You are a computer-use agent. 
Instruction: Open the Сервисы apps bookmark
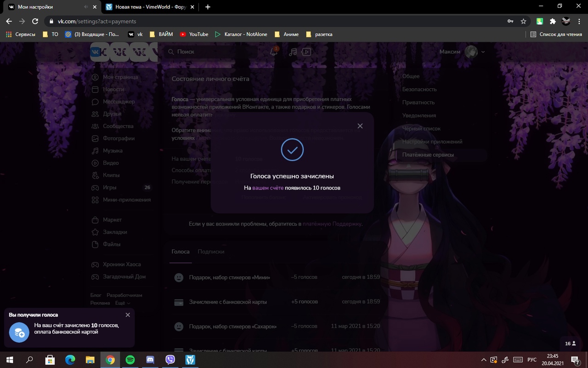20,34
